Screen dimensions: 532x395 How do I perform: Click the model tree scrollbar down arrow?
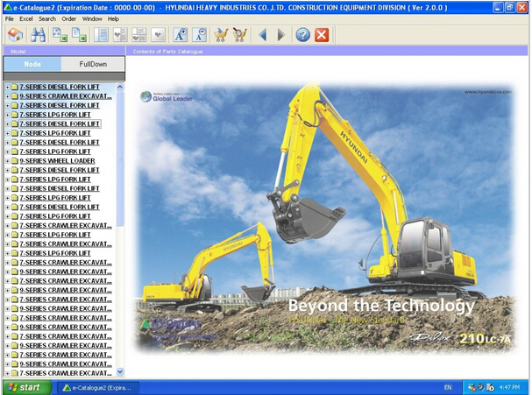click(120, 372)
